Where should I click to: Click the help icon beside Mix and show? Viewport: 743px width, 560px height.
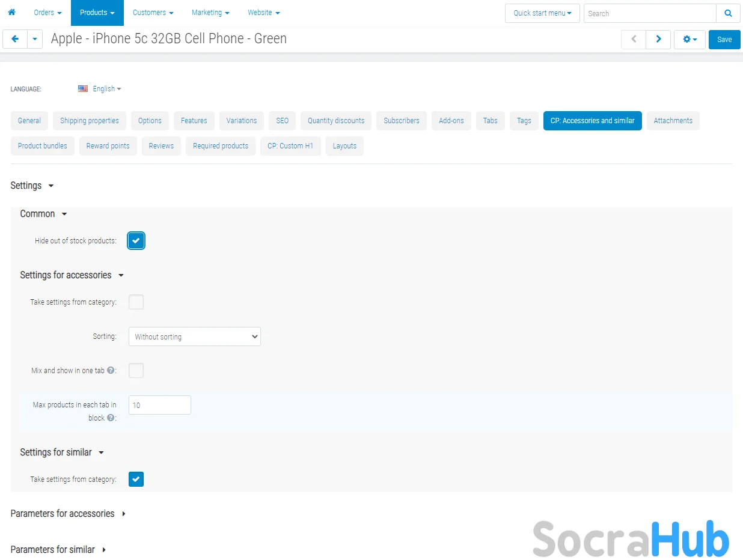coord(111,371)
